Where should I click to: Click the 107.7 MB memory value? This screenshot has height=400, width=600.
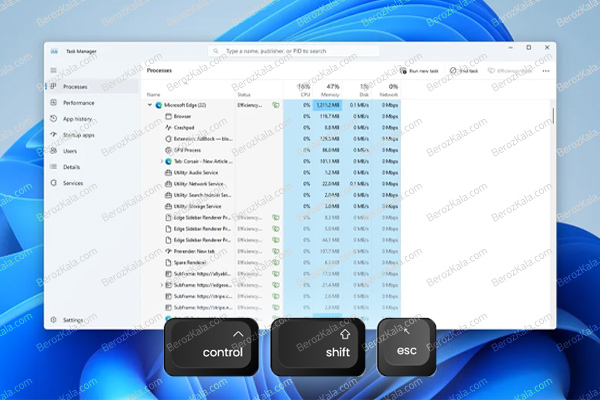click(x=329, y=251)
